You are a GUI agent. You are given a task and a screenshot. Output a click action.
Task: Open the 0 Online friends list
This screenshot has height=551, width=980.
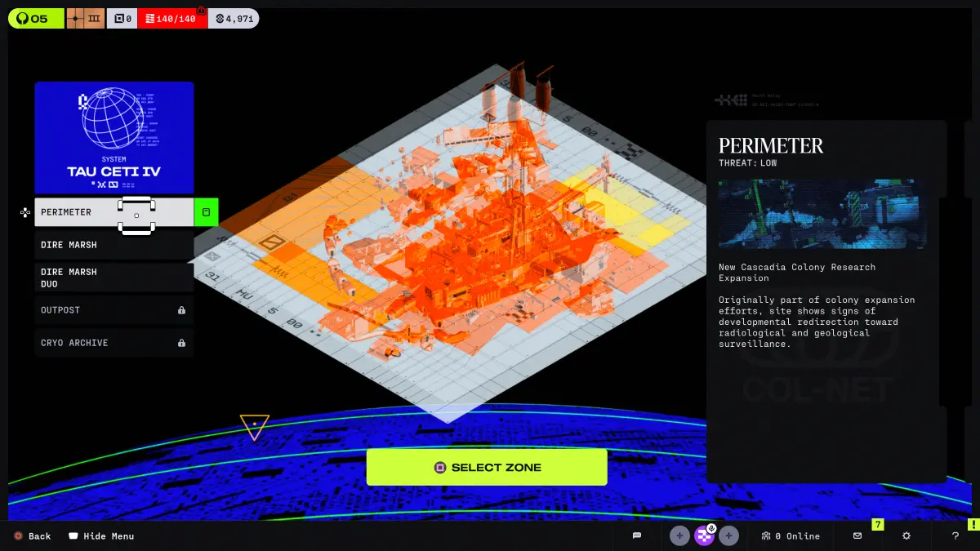(x=790, y=535)
